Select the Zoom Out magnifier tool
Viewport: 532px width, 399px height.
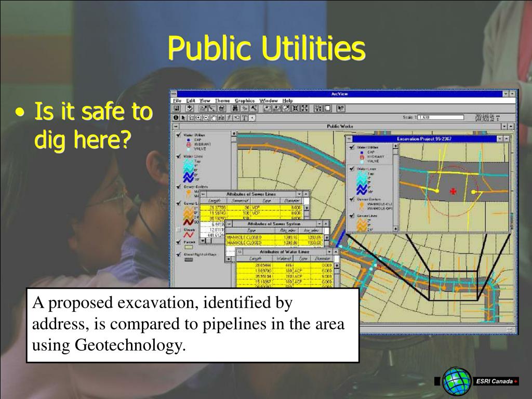click(x=206, y=118)
